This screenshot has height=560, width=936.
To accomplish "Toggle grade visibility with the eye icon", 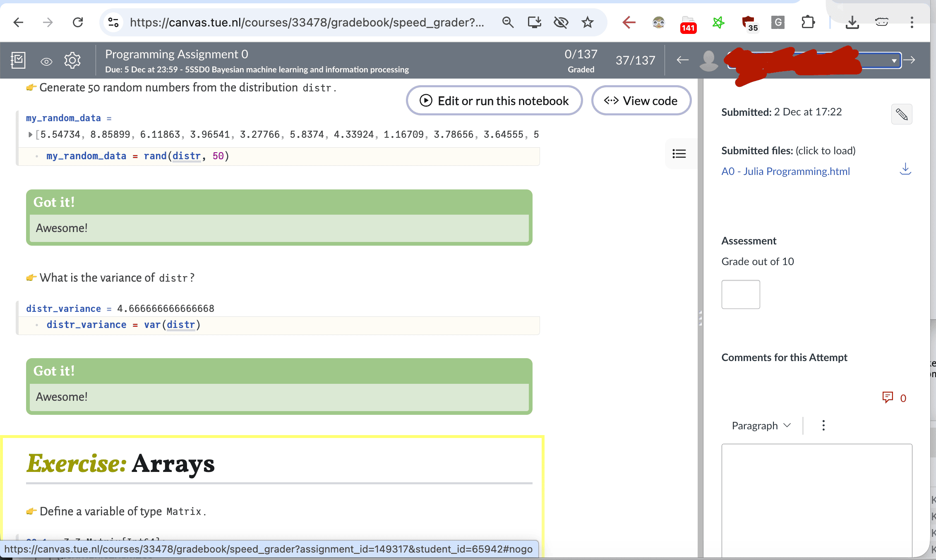I will click(46, 60).
